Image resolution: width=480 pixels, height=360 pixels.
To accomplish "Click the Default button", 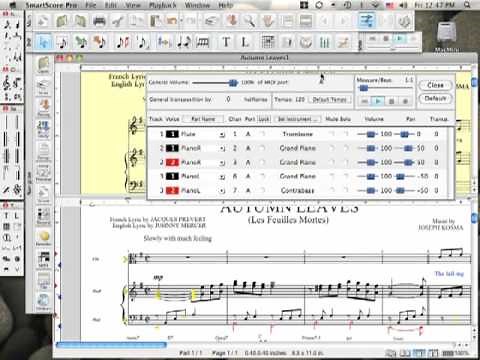I will pyautogui.click(x=435, y=98).
